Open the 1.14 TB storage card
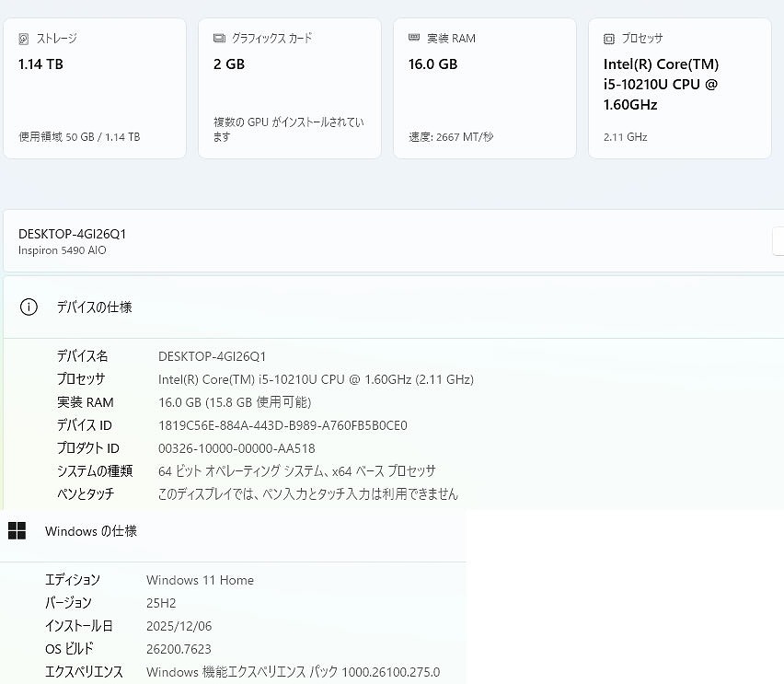This screenshot has height=684, width=784. pyautogui.click(x=94, y=88)
